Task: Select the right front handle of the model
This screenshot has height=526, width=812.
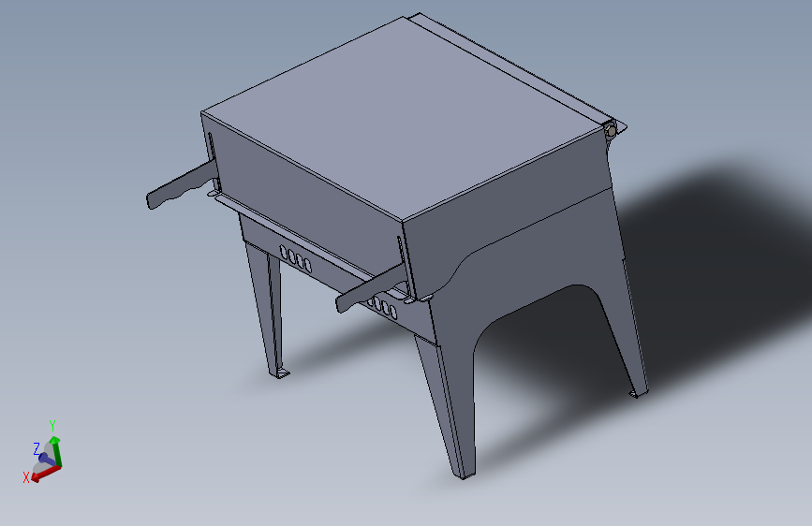Action: coord(370,289)
